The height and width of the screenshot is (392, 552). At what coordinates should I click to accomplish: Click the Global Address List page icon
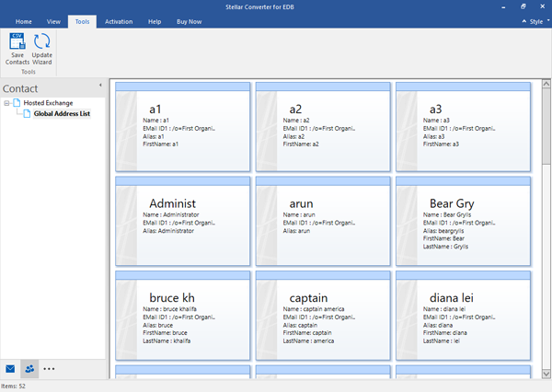[x=27, y=113]
